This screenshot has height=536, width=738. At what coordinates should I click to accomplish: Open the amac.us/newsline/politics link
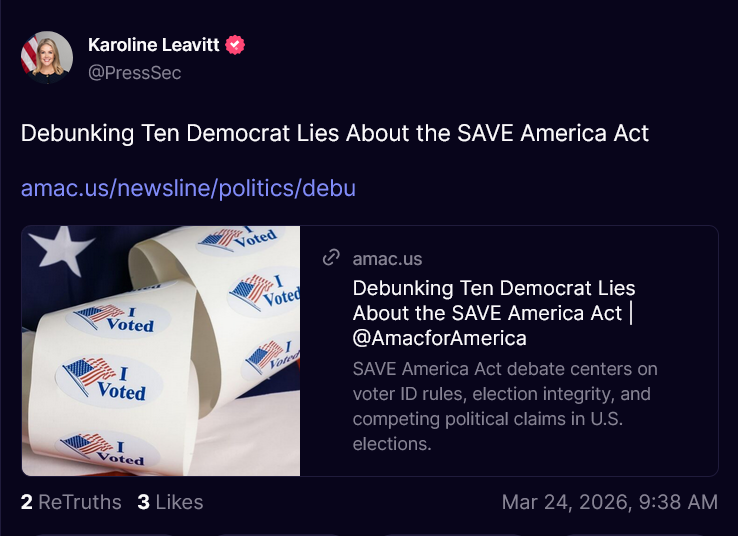[x=188, y=188]
